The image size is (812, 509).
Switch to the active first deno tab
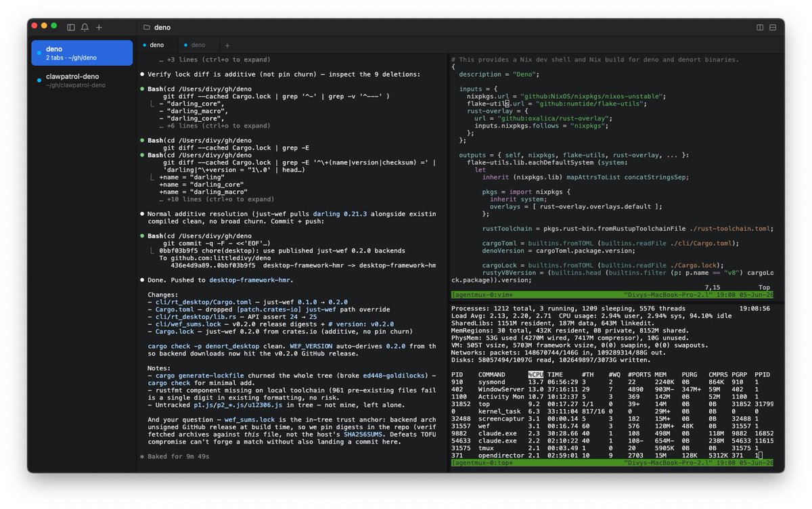[x=157, y=45]
